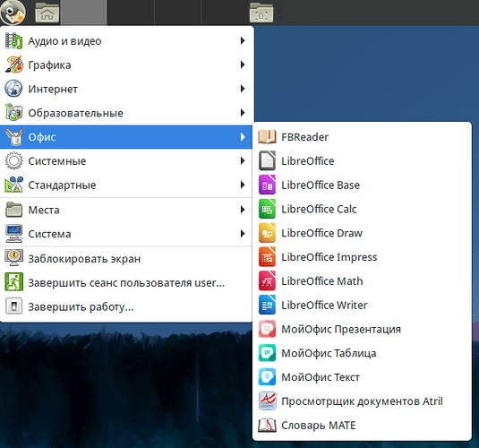Click МойОфис Текст text label
Screen dimensions: 479x448
click(321, 377)
